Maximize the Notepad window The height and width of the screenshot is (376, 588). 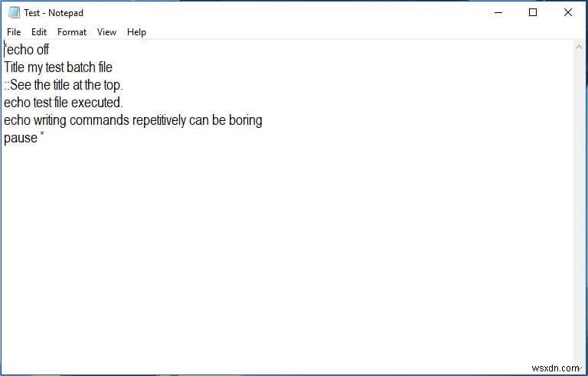[x=533, y=12]
